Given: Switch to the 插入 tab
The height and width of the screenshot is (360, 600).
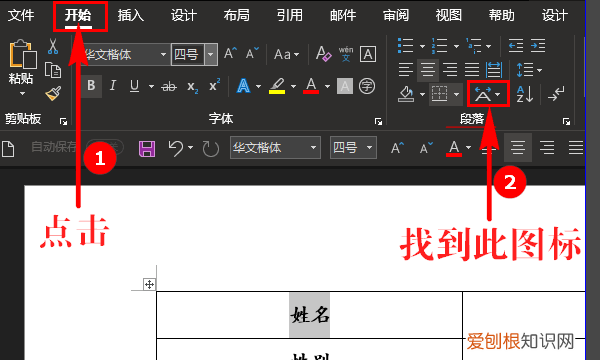Looking at the screenshot, I should click(131, 15).
